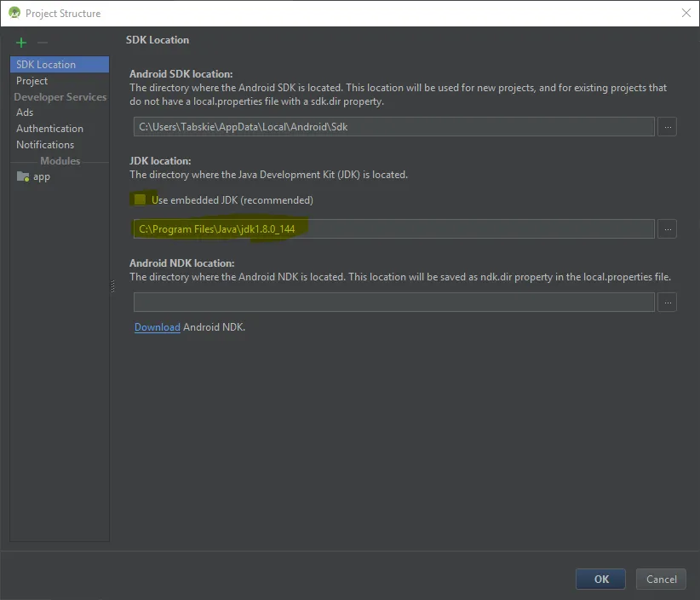Select the app module entry

(42, 176)
